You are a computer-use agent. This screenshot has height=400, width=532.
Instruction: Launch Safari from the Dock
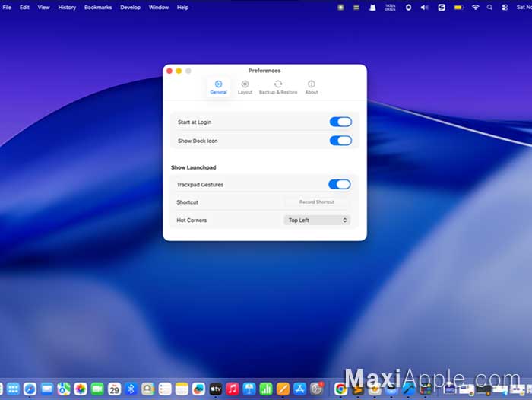(x=30, y=389)
